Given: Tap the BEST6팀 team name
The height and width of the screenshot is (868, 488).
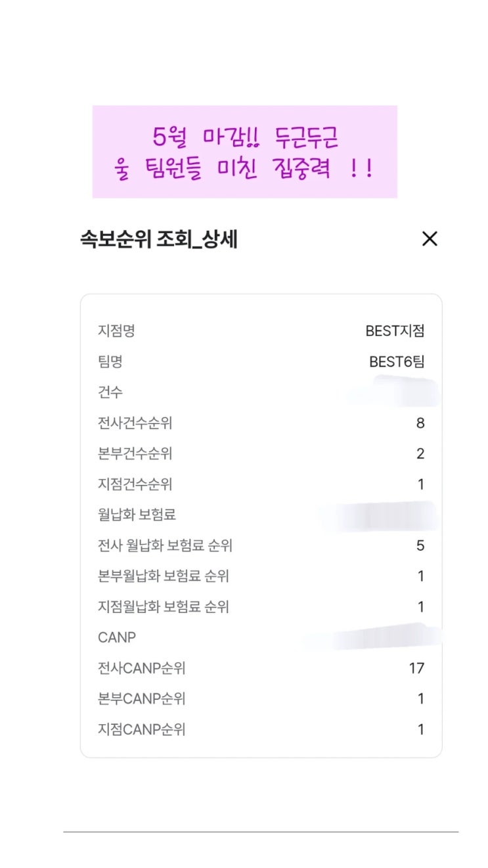Looking at the screenshot, I should pos(397,362).
